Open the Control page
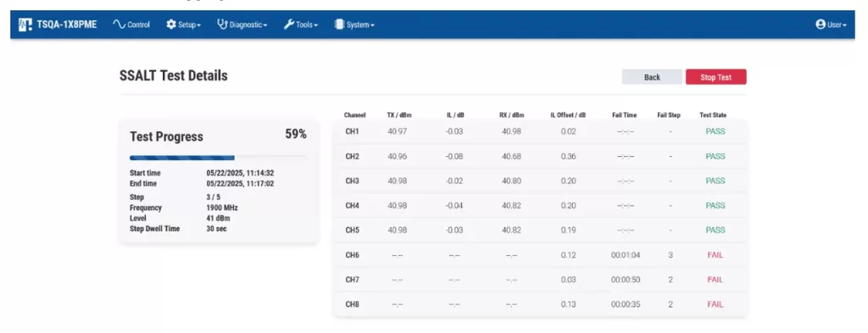This screenshot has width=868, height=333. coord(131,25)
